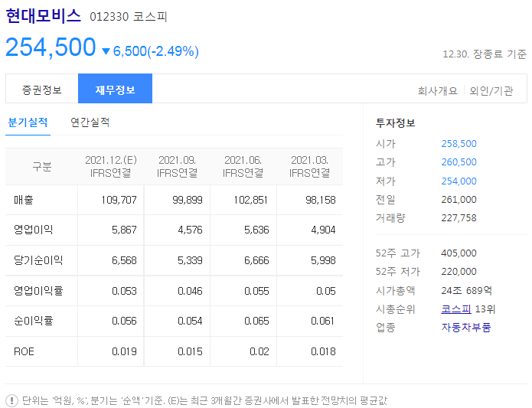Click net income value 5,339
This screenshot has height=408, width=532.
click(x=190, y=260)
